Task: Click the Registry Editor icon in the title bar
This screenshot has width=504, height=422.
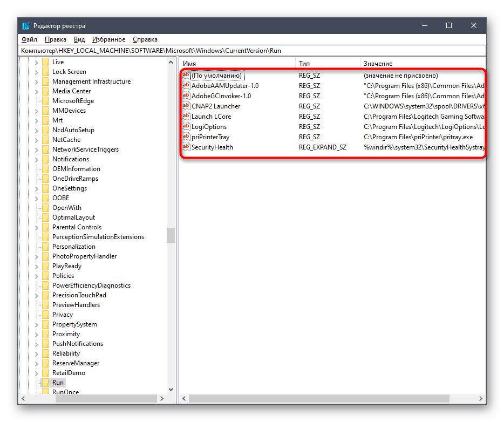Action: [x=25, y=25]
